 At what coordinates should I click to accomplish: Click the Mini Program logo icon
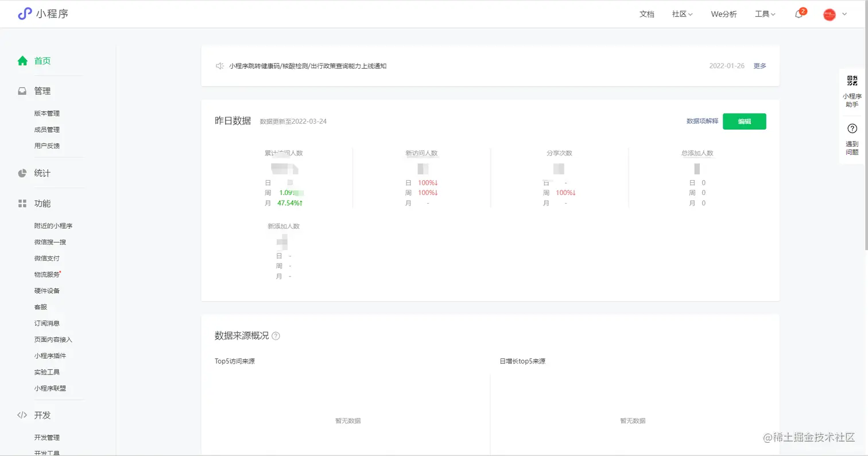25,14
